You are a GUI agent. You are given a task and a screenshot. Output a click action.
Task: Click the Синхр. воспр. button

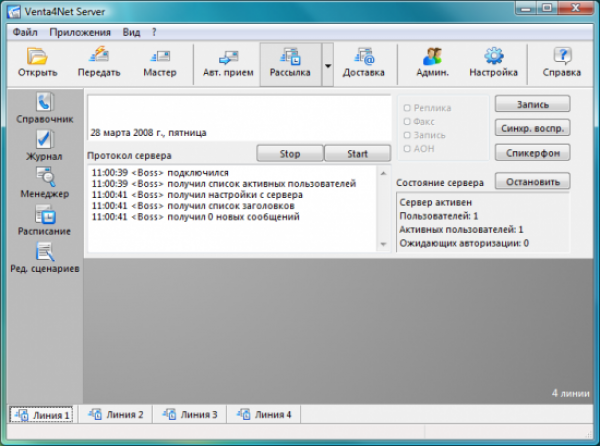coord(533,129)
